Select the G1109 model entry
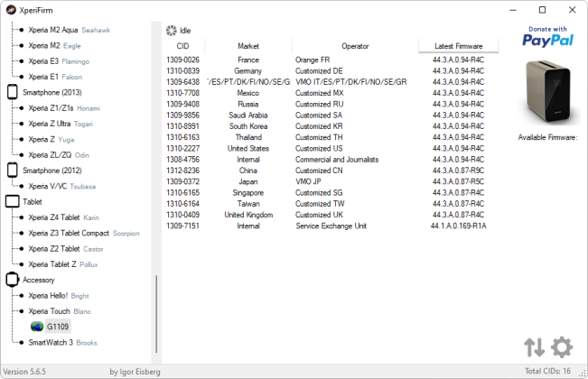588x379 pixels. (x=58, y=327)
